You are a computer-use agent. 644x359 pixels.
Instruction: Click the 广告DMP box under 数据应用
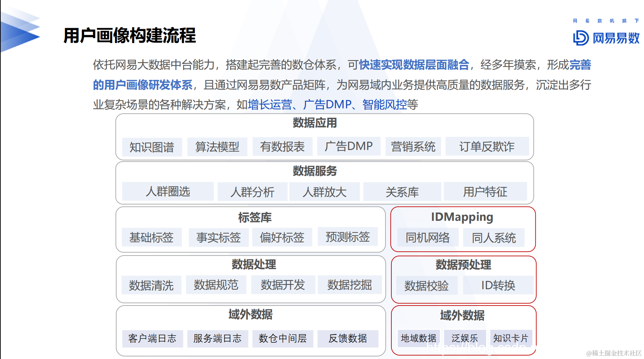pos(349,146)
